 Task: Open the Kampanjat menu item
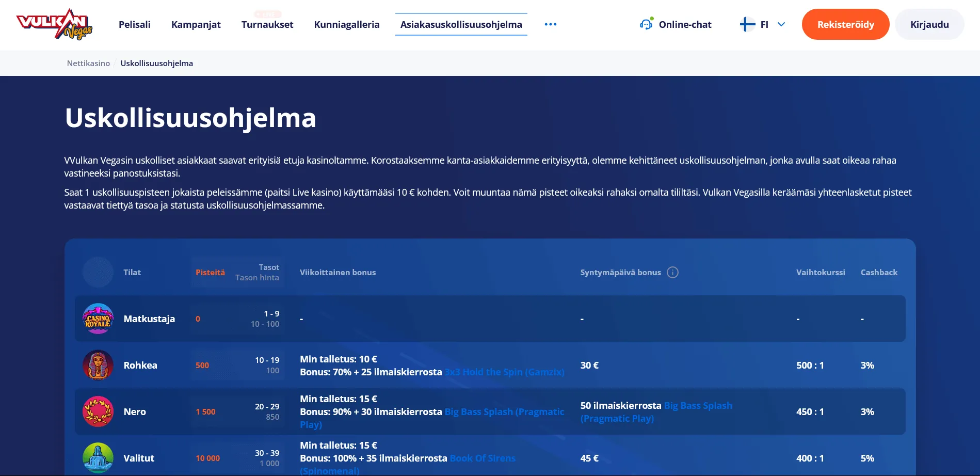[x=196, y=24]
